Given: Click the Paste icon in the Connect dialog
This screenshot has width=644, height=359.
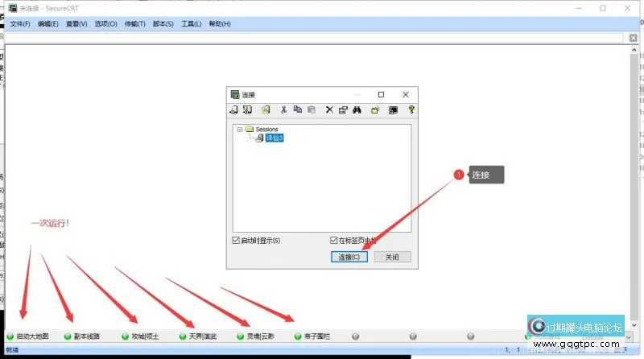Looking at the screenshot, I should coord(312,109).
